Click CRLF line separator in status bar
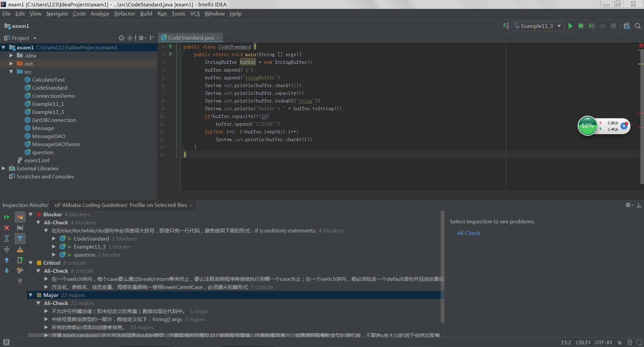This screenshot has width=644, height=347. pos(583,342)
